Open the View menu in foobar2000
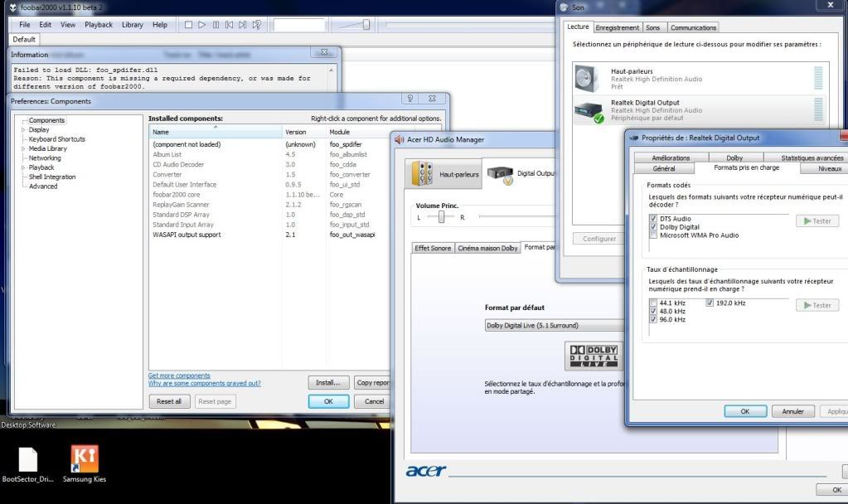 click(x=68, y=25)
